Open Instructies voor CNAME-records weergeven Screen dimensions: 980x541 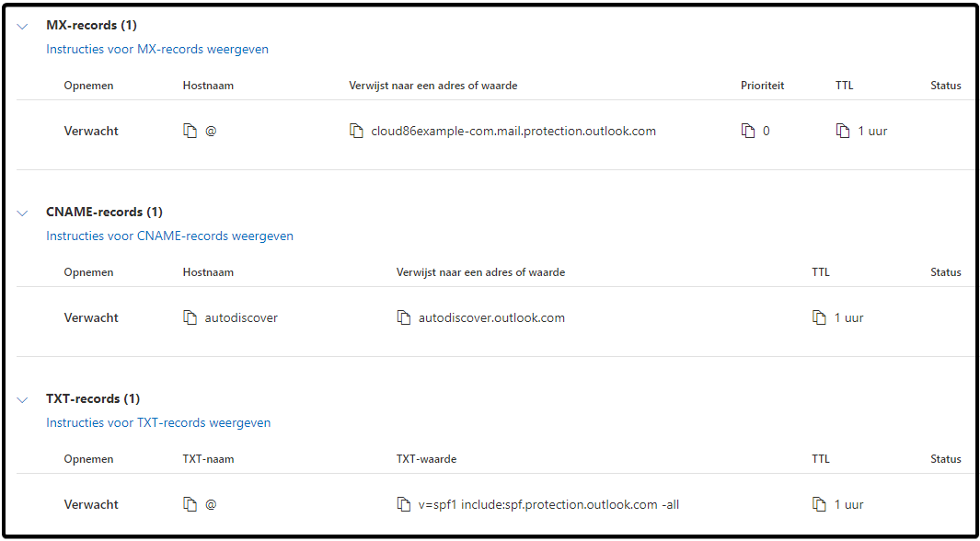[169, 236]
